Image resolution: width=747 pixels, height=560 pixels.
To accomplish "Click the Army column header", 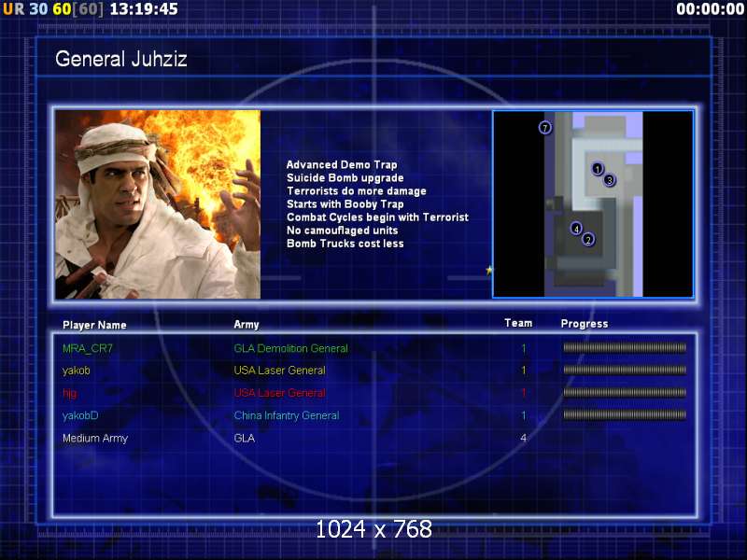I will (247, 325).
